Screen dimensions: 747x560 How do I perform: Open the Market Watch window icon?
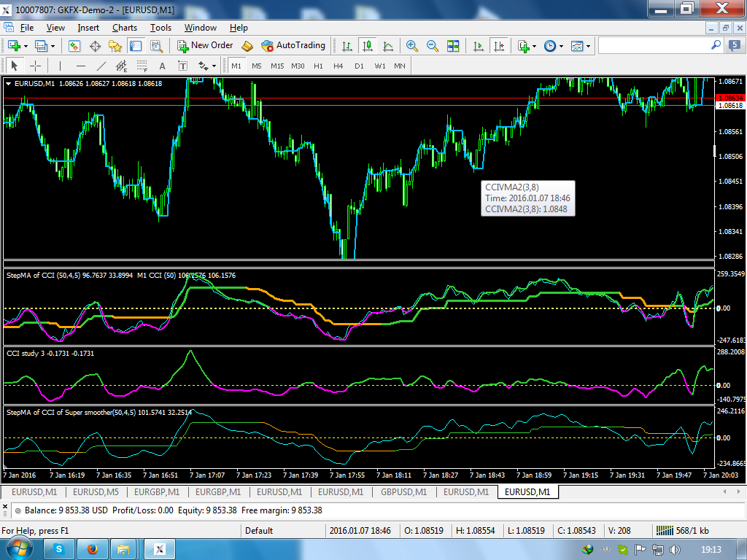pos(74,46)
